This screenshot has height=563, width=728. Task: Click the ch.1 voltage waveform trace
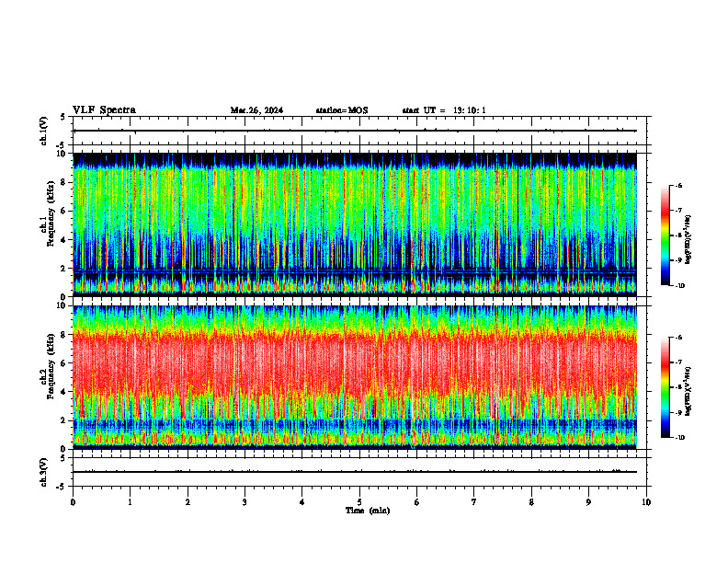(x=355, y=131)
